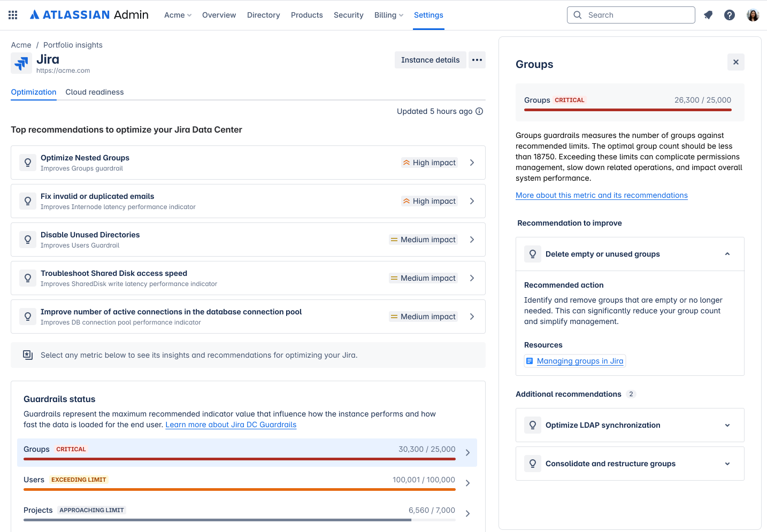Click the info icon beside Updated 5 hours ago
Viewport: 767px width, 532px height.
[479, 111]
